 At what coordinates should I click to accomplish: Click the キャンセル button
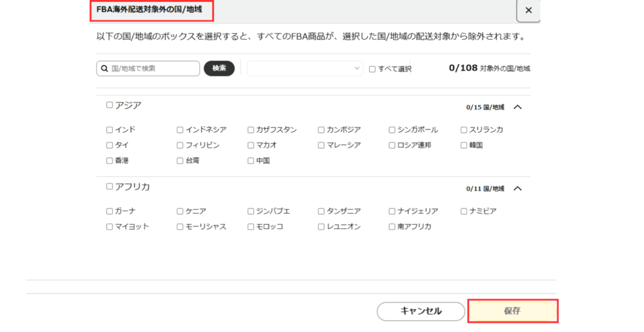(x=421, y=311)
